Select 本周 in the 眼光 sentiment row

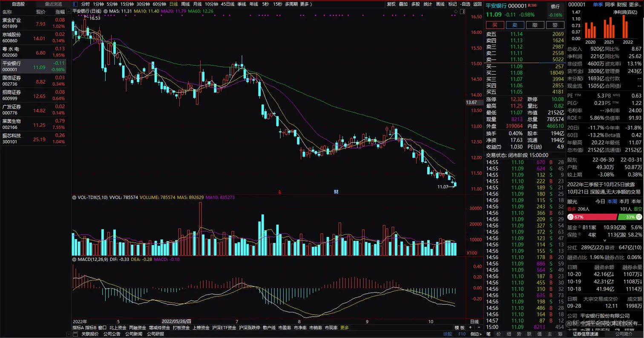click(x=612, y=202)
